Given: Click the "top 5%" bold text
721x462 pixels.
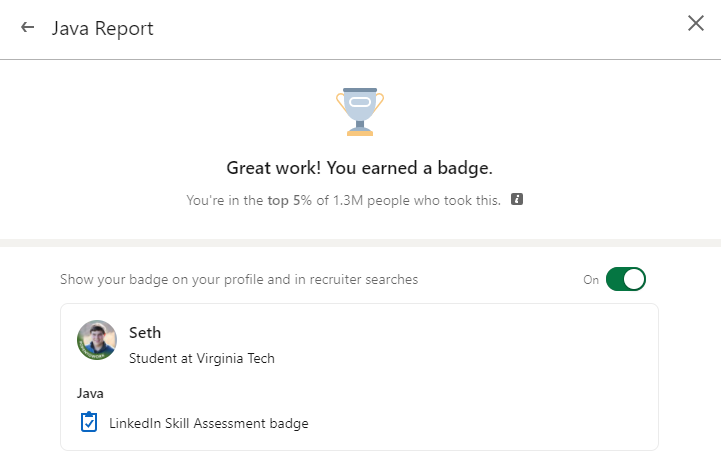Looking at the screenshot, I should (x=290, y=201).
